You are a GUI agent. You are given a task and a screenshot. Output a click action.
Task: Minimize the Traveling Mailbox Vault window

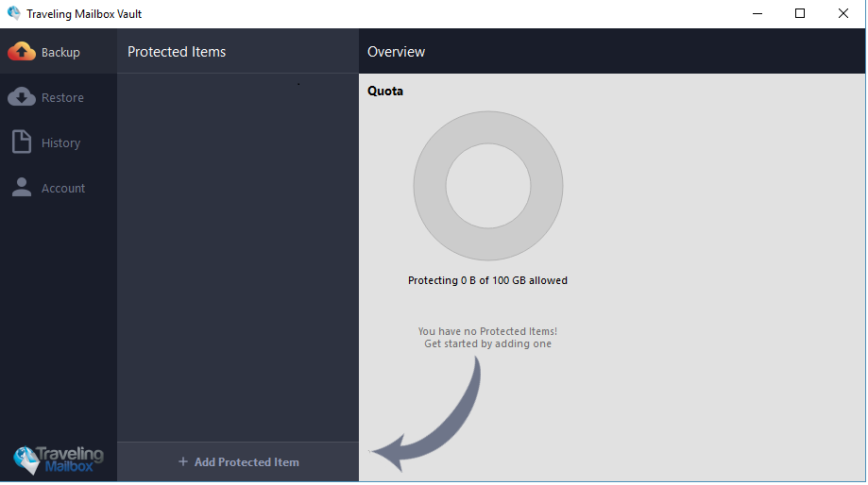757,13
